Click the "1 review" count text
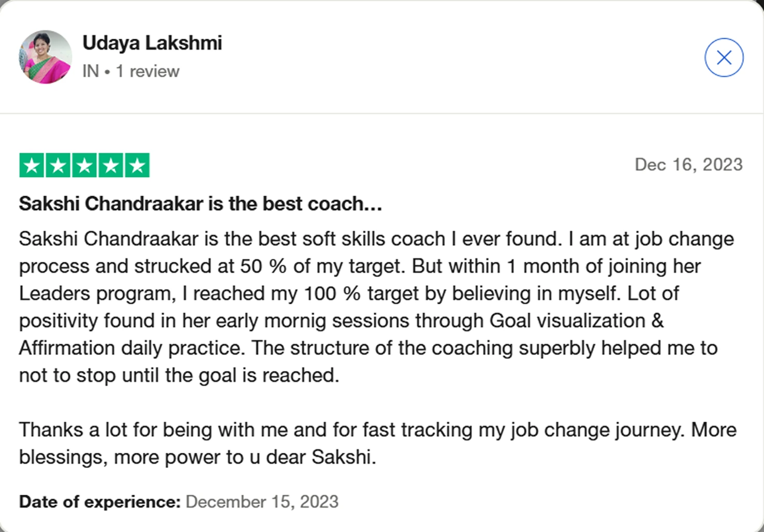The height and width of the screenshot is (532, 764). 148,71
